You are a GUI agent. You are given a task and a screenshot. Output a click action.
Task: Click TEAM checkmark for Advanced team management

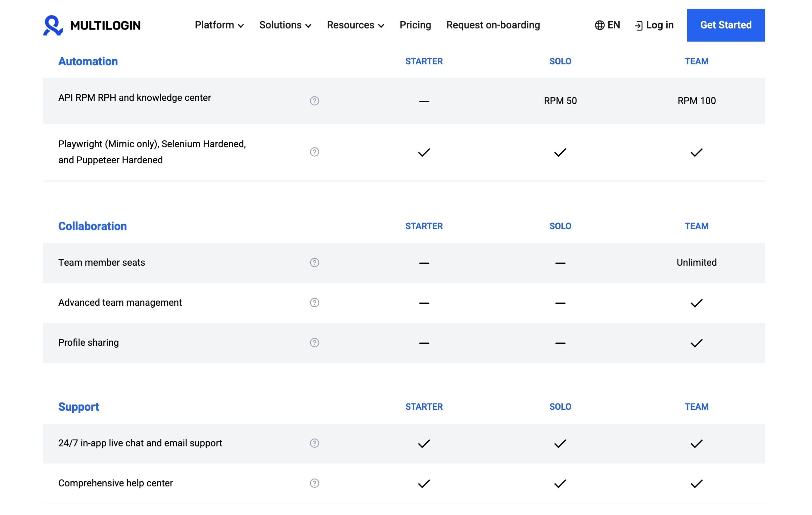click(x=696, y=303)
